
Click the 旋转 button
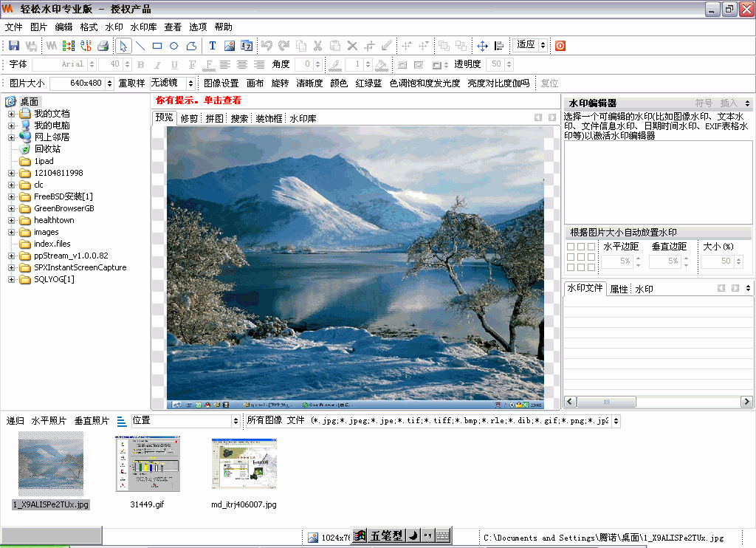(x=280, y=83)
